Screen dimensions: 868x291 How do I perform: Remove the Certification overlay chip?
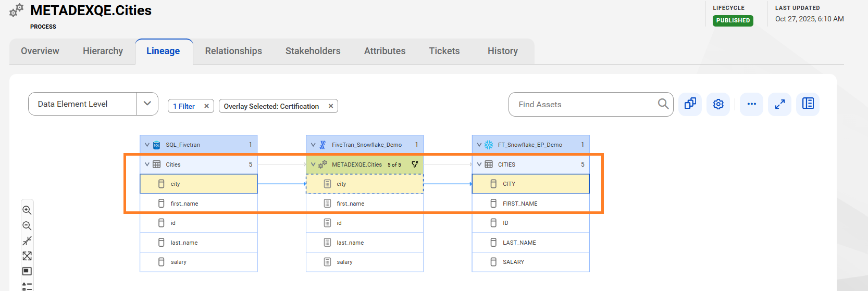(x=330, y=106)
